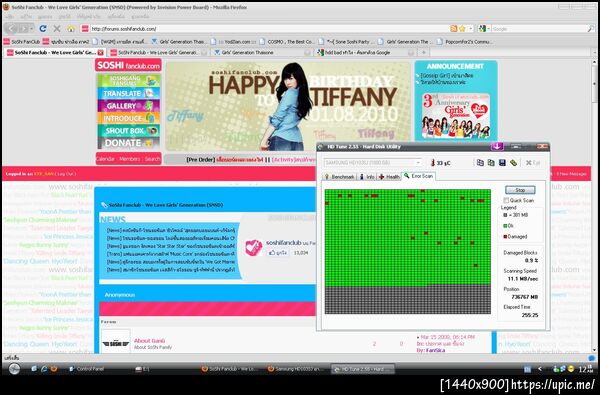Switch to HD Tune Benchmark tab

pyautogui.click(x=339, y=177)
